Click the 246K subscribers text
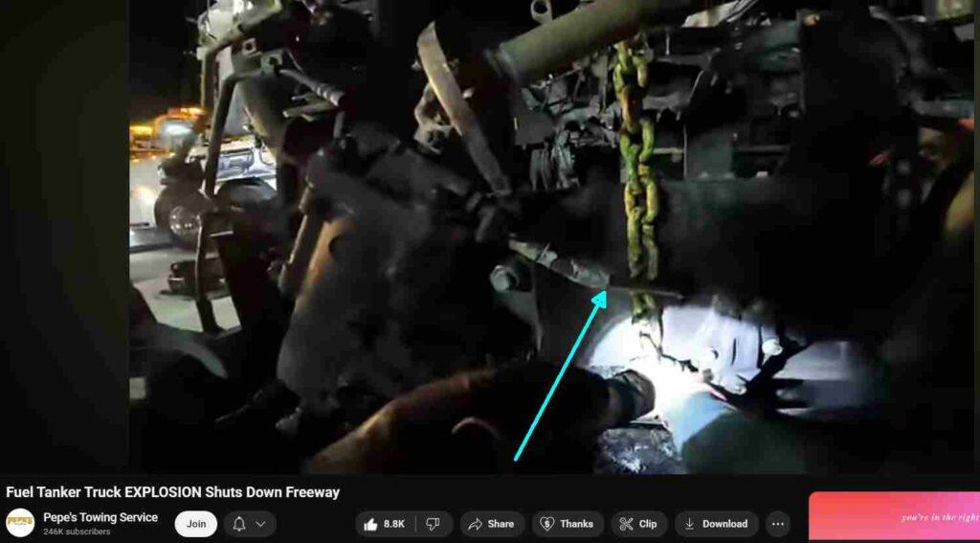 (77, 532)
